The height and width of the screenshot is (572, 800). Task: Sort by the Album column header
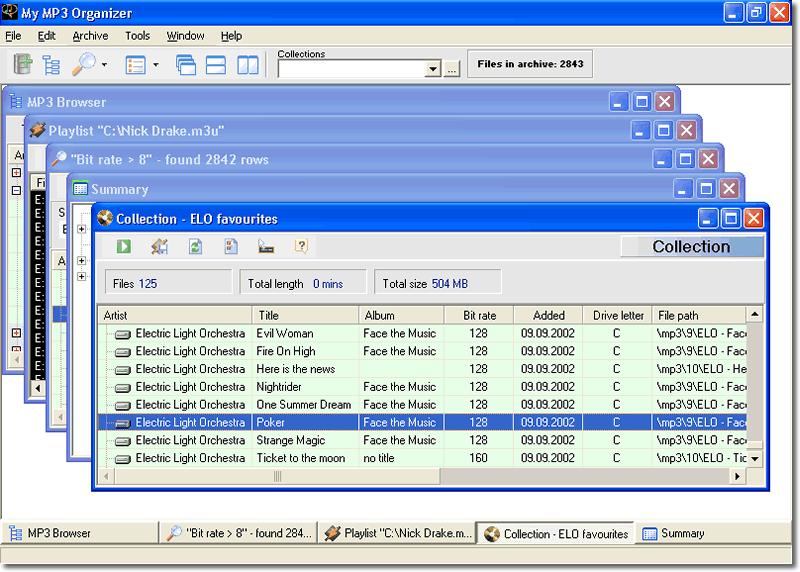(x=401, y=315)
